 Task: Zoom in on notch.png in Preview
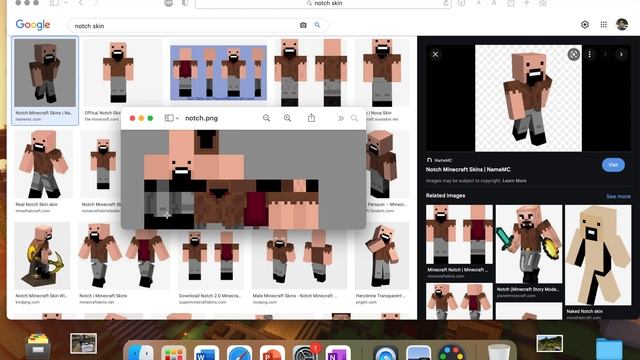(287, 118)
